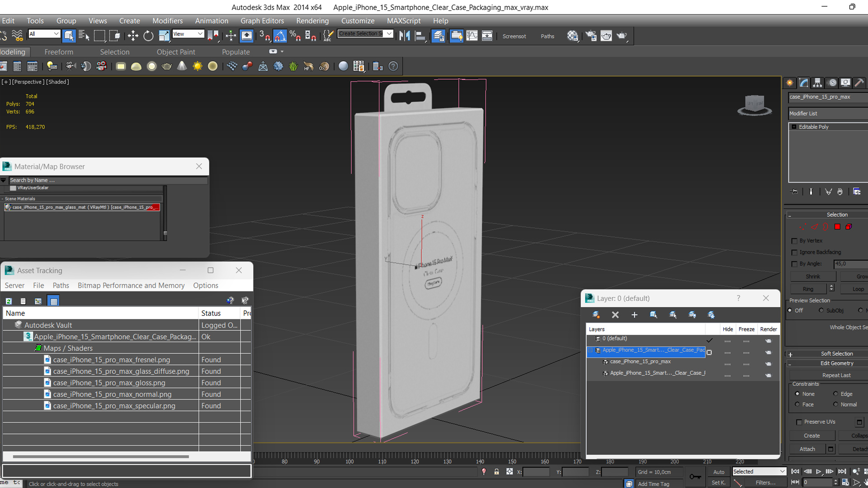This screenshot has width=868, height=488.
Task: Open Bitmap Performance and Memory menu
Action: pyautogui.click(x=131, y=286)
